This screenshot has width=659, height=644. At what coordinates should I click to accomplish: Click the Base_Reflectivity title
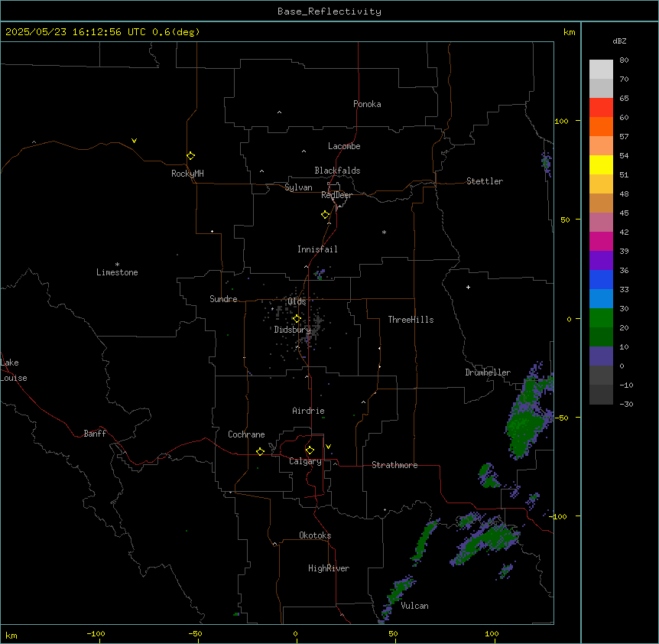pos(329,11)
